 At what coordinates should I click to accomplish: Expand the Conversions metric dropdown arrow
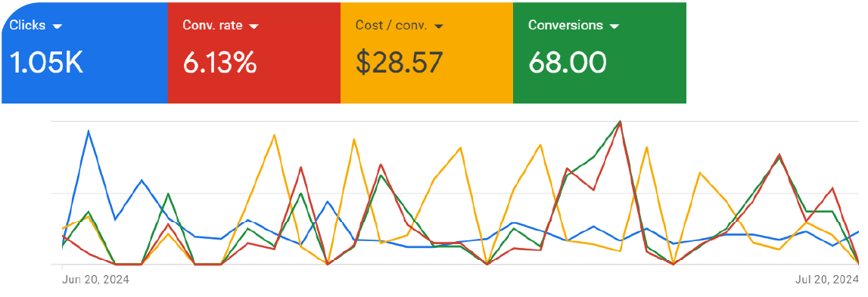point(614,26)
